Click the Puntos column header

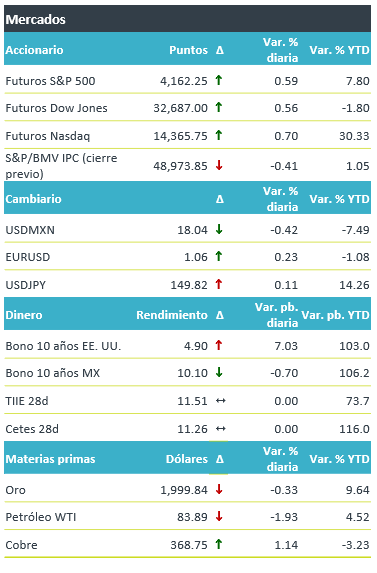pyautogui.click(x=188, y=50)
